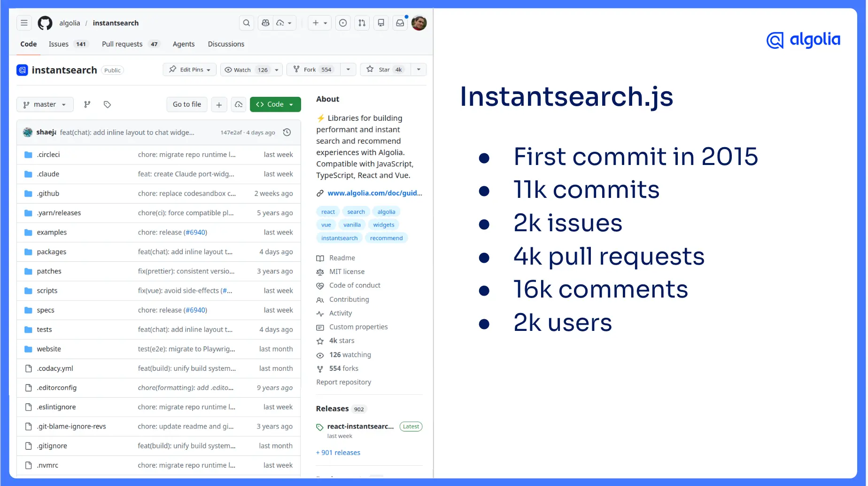The width and height of the screenshot is (868, 486).
Task: Open the master branch selector
Action: [45, 104]
